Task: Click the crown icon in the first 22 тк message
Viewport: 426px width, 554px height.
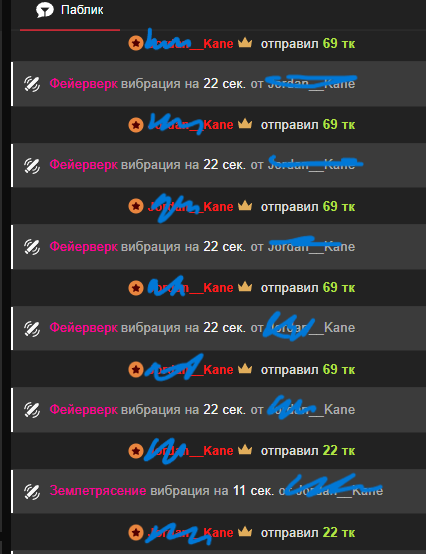Action: pyautogui.click(x=245, y=450)
